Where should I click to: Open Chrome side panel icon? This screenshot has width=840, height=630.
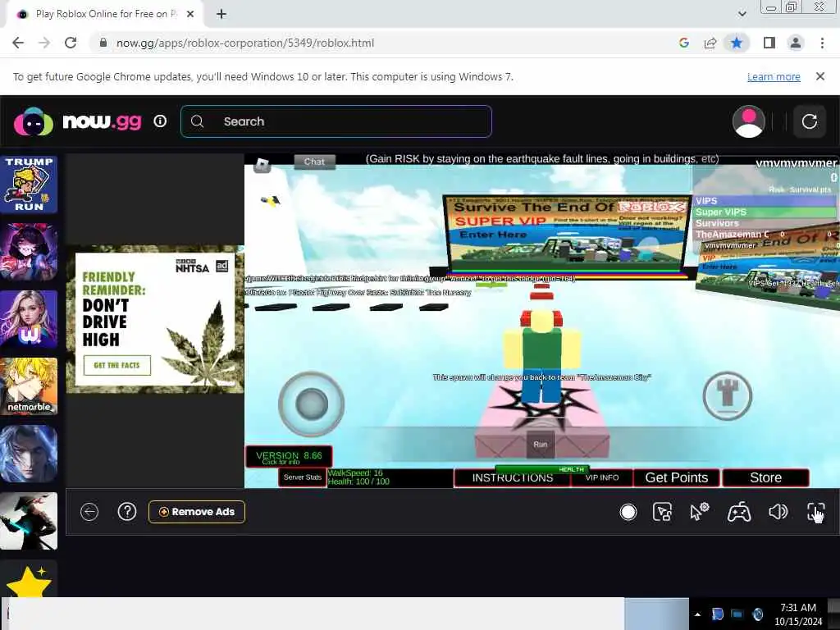pos(769,43)
